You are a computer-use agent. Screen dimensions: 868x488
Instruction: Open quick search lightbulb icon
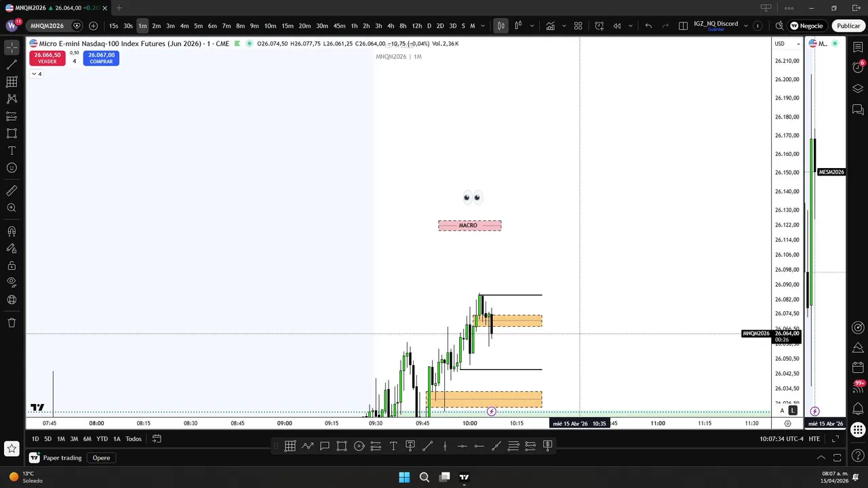[779, 26]
